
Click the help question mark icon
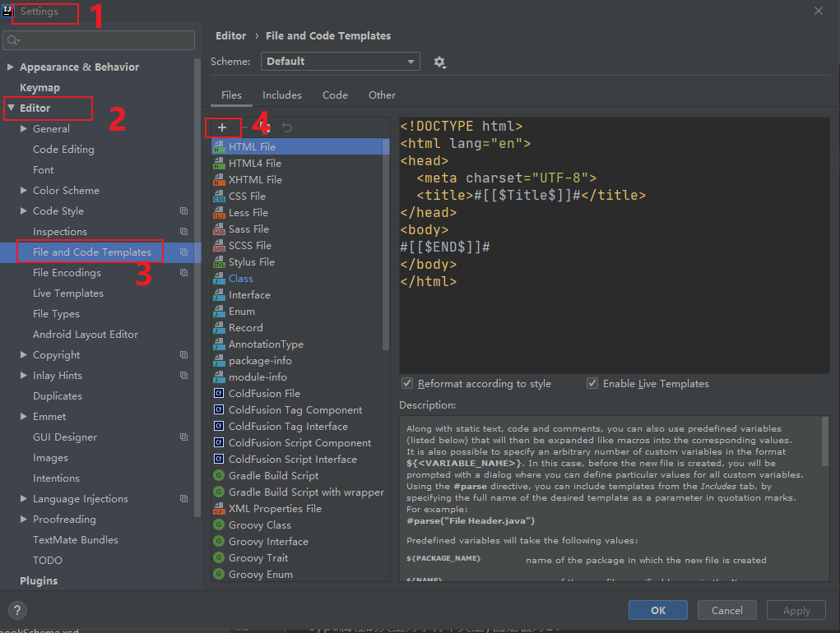coord(17,610)
